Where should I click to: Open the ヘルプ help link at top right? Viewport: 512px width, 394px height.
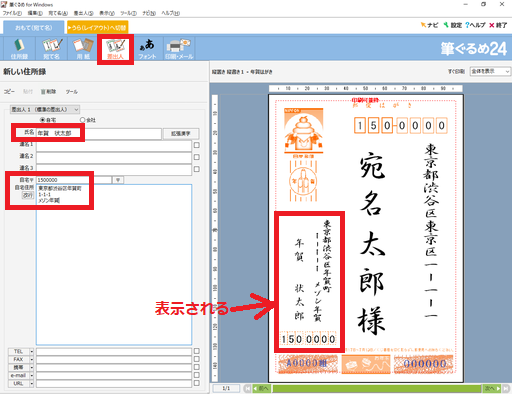475,25
